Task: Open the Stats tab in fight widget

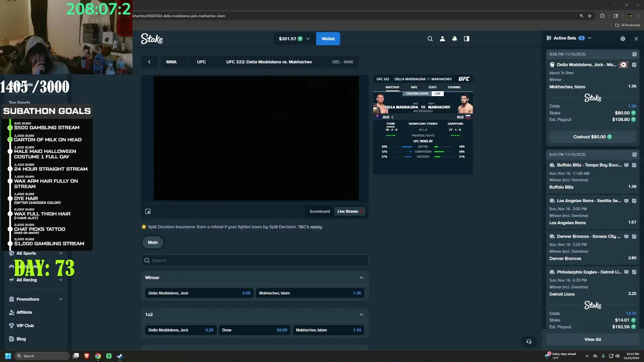Action: pos(432,87)
